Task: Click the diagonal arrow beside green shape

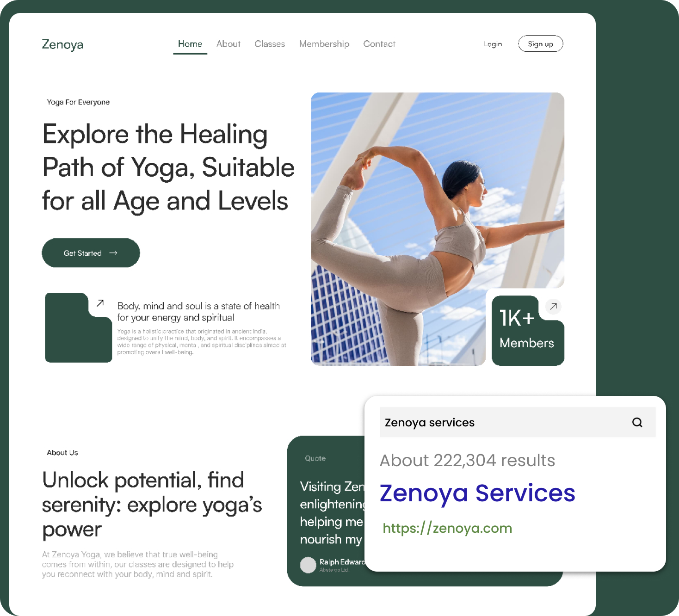Action: (100, 303)
